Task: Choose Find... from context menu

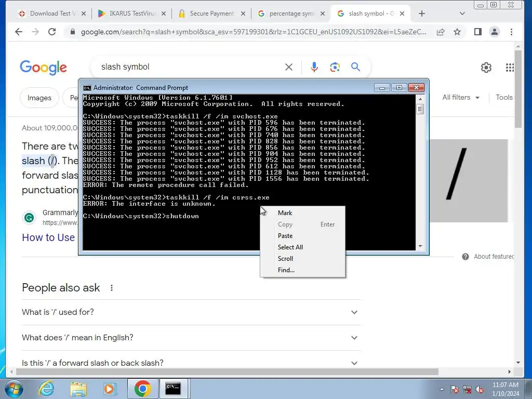Action: click(303, 270)
